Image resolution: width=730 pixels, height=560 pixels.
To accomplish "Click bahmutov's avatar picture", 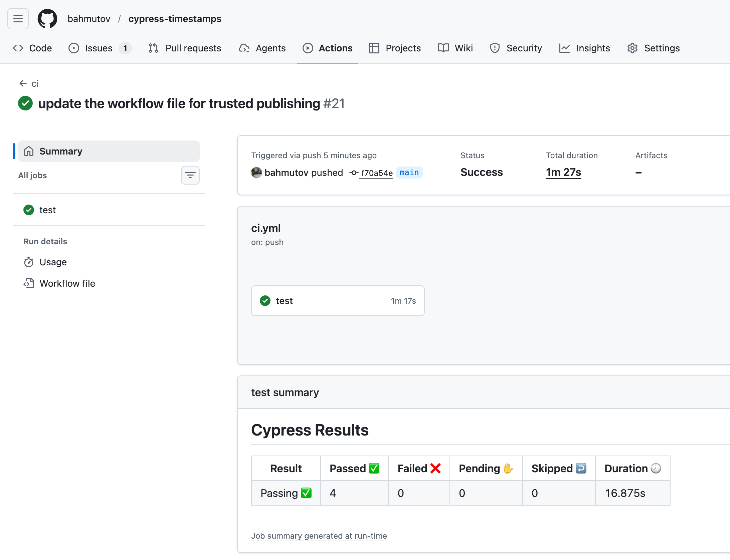I will (256, 173).
